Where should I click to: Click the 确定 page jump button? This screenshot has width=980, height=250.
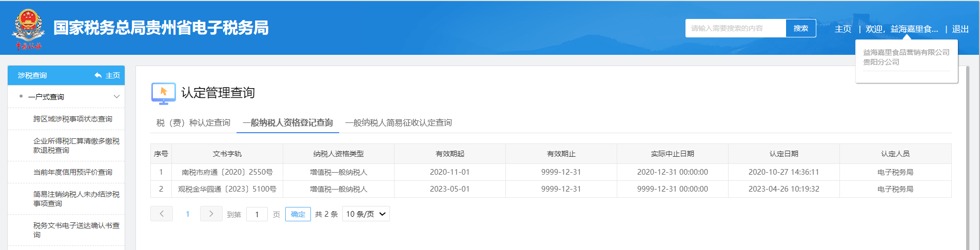click(x=298, y=214)
